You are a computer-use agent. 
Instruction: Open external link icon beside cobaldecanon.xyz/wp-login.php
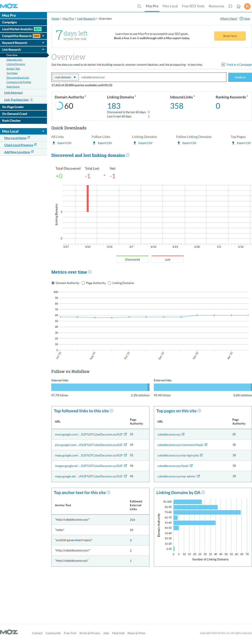[x=201, y=455]
